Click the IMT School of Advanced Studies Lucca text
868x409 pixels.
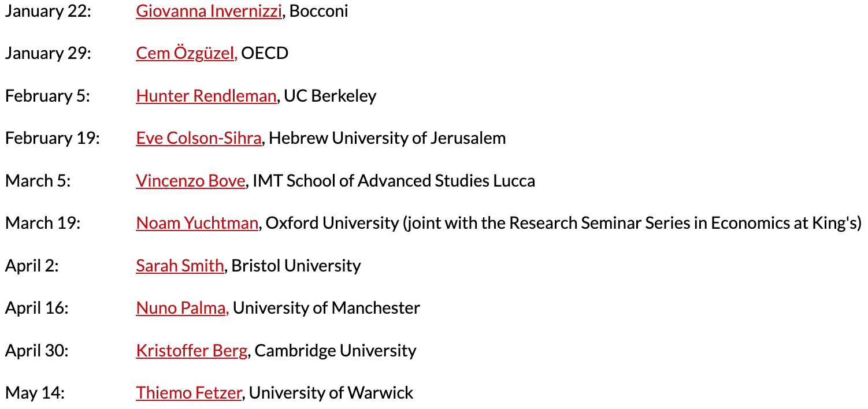[x=394, y=181]
